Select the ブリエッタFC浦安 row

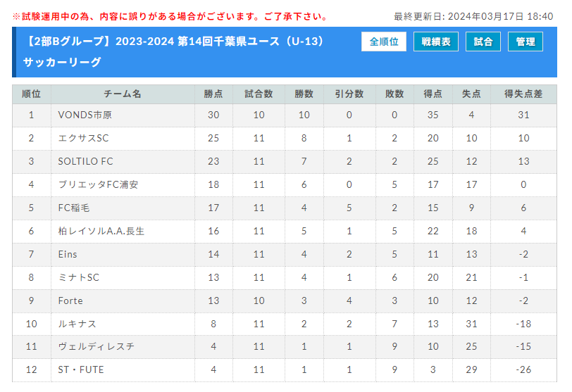click(x=284, y=184)
